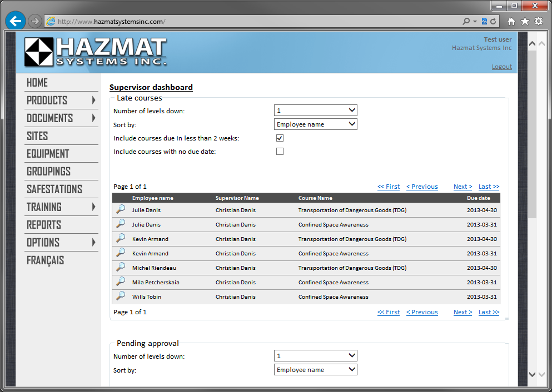Click the top Next > pagination link
The width and height of the screenshot is (552, 392).
(x=463, y=187)
